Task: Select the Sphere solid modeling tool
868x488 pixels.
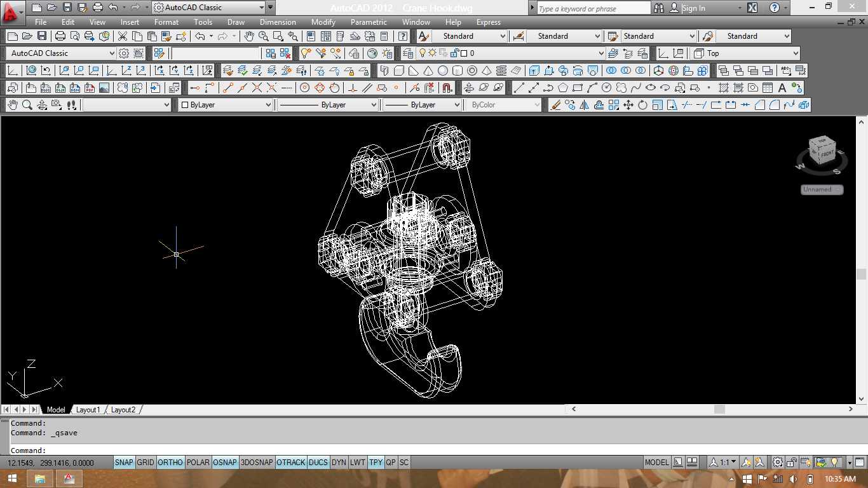Action: tap(443, 71)
